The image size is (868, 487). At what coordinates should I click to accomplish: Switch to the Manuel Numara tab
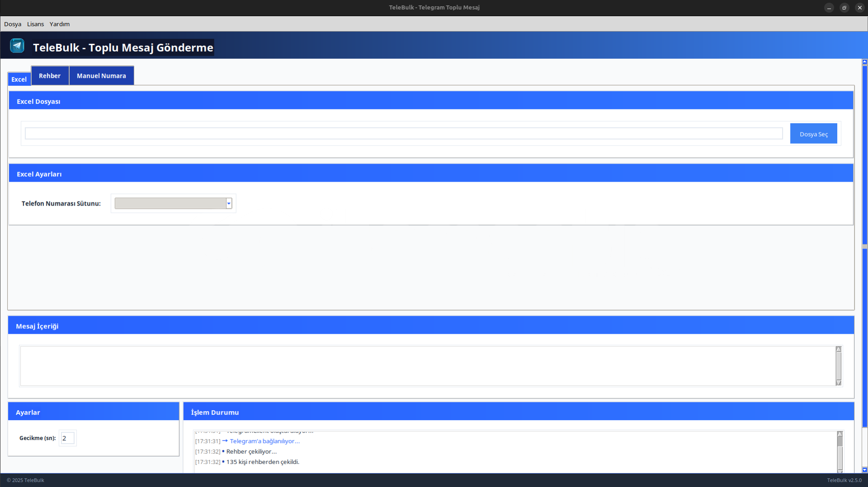(x=101, y=75)
